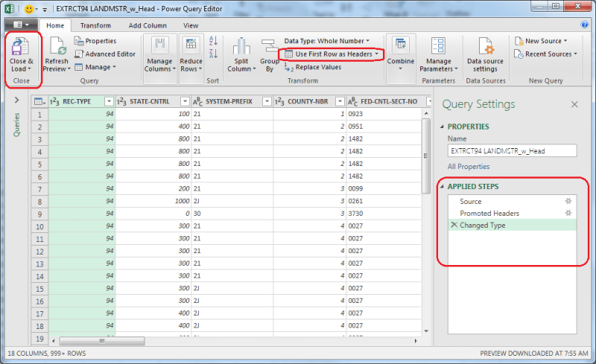Click the Split Column icon
The image size is (596, 364).
coord(241,46)
